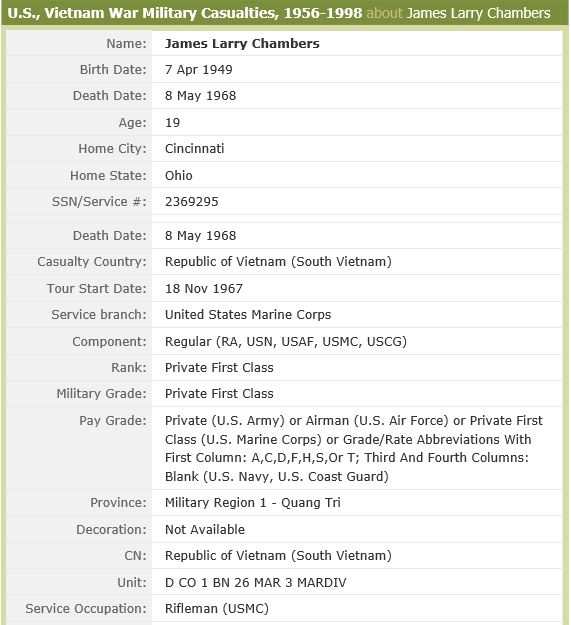Screen dimensions: 571x625
Task: Click the Rank value Private First Class
Action: (x=219, y=368)
